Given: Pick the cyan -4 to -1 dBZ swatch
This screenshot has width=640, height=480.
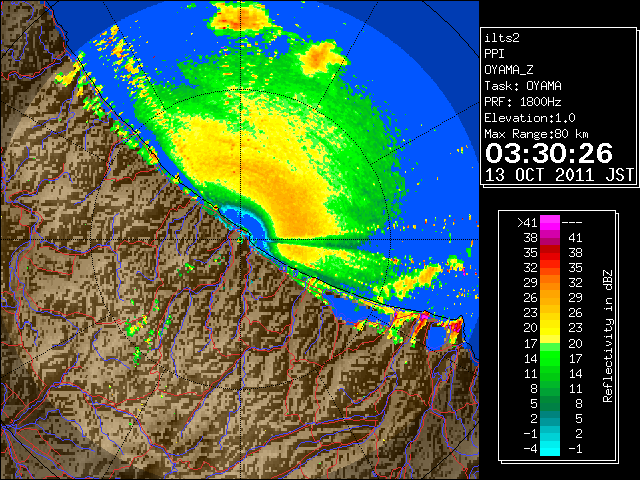Looking at the screenshot, I should tap(550, 448).
